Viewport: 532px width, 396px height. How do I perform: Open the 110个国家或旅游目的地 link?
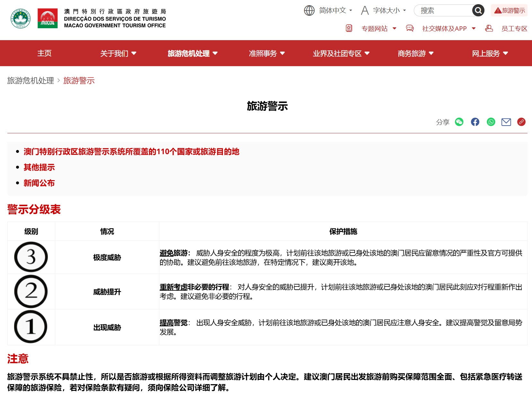pos(131,152)
